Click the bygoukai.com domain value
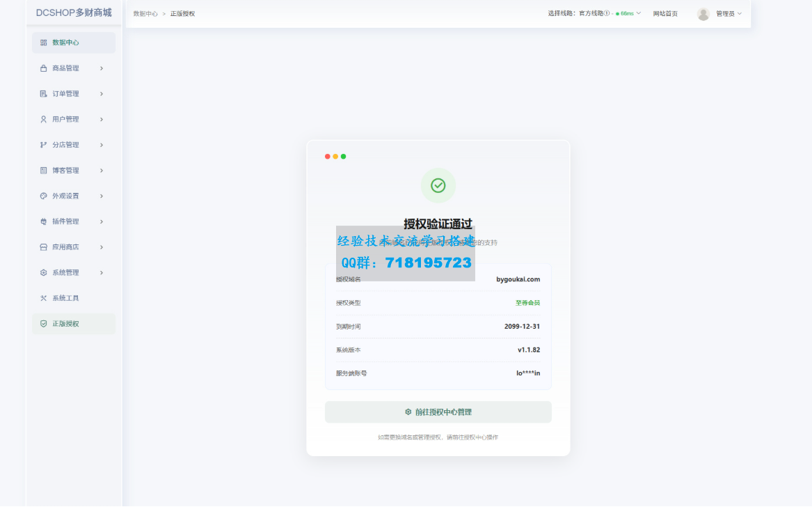Viewport: 812px width, 507px height. (x=518, y=279)
